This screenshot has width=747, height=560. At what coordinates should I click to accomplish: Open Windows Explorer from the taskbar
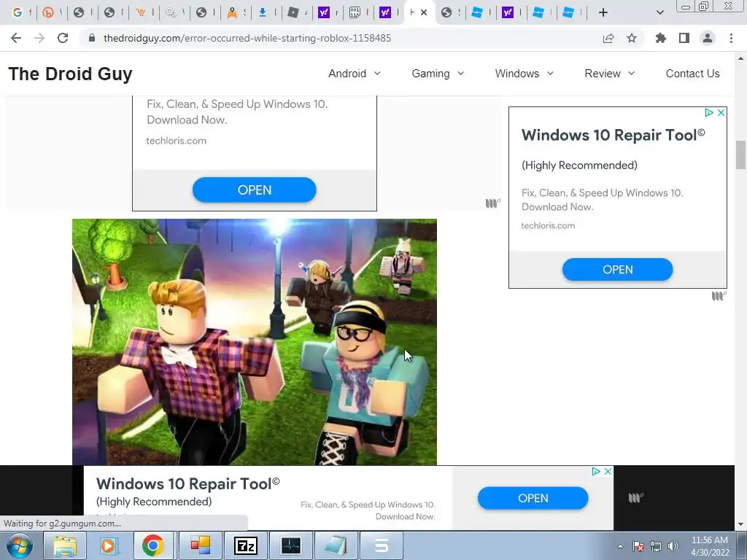[65, 545]
